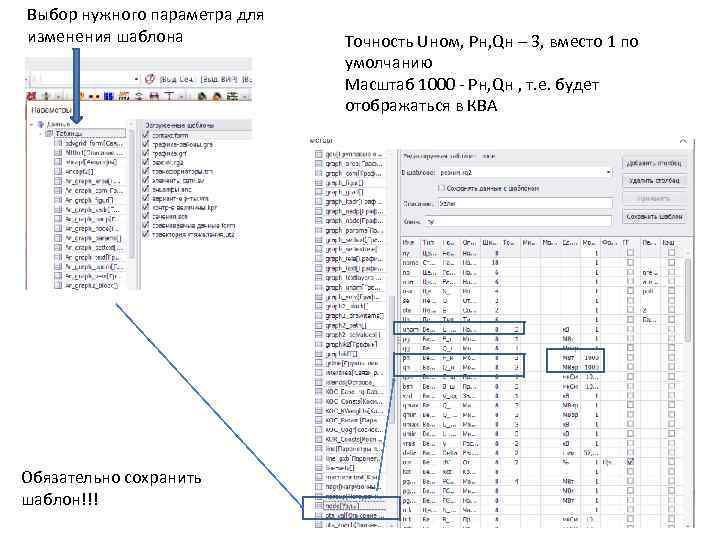The height and width of the screenshot is (540, 720).
Task: Collapse the panel with the top-right chevron
Action: tap(684, 141)
